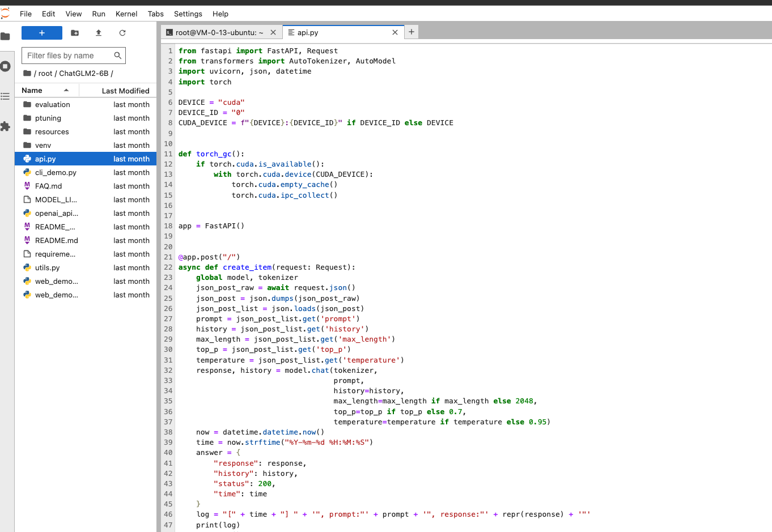Select requireme... text file

pyautogui.click(x=86, y=254)
